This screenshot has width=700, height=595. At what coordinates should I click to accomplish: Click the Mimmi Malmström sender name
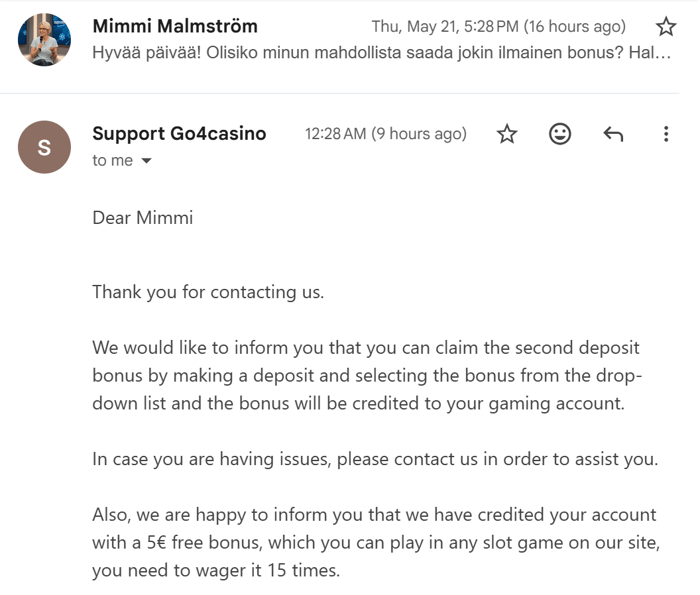[175, 26]
